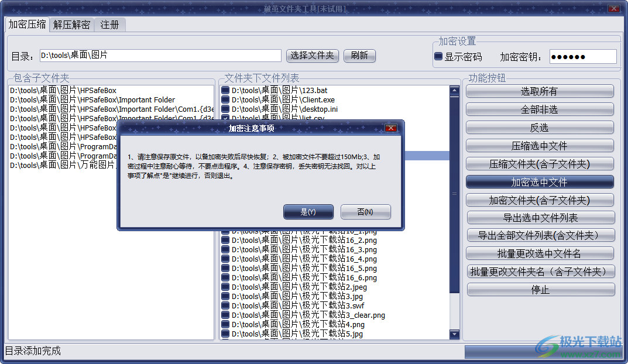Check the box for 极光下载站16_5.png
The image size is (628, 364).
[225, 268]
